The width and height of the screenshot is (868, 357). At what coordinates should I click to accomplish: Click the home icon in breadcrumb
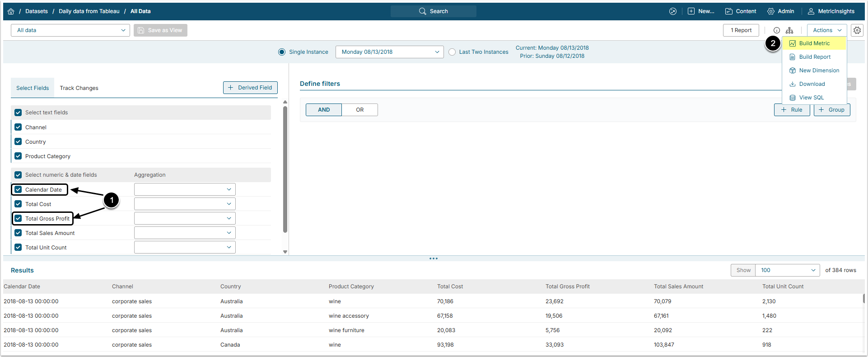tap(11, 11)
